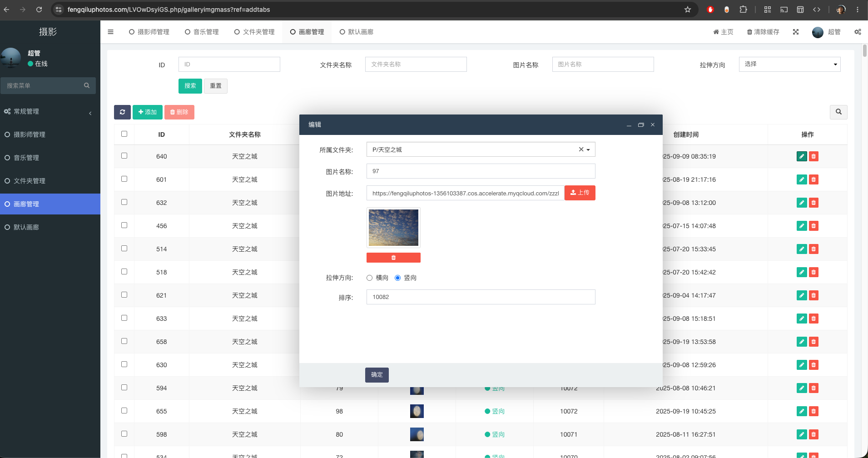Tick the checkbox for row 598
868x458 pixels.
tap(124, 434)
